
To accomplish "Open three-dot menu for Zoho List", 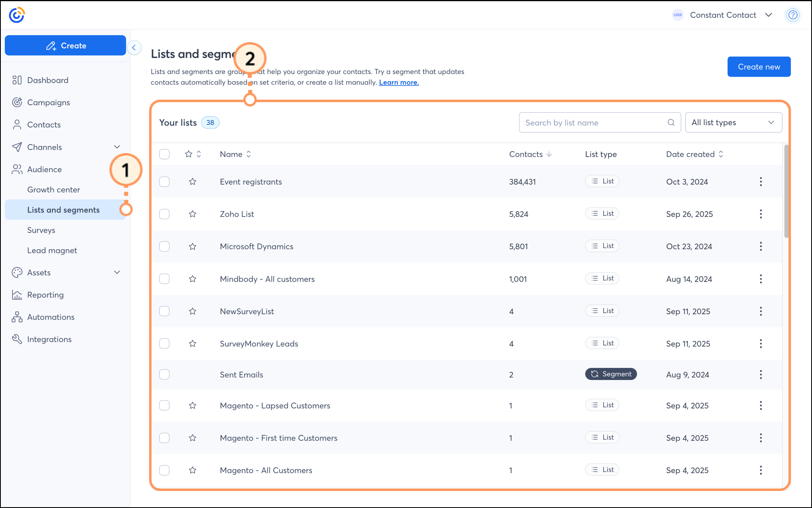I will [761, 214].
